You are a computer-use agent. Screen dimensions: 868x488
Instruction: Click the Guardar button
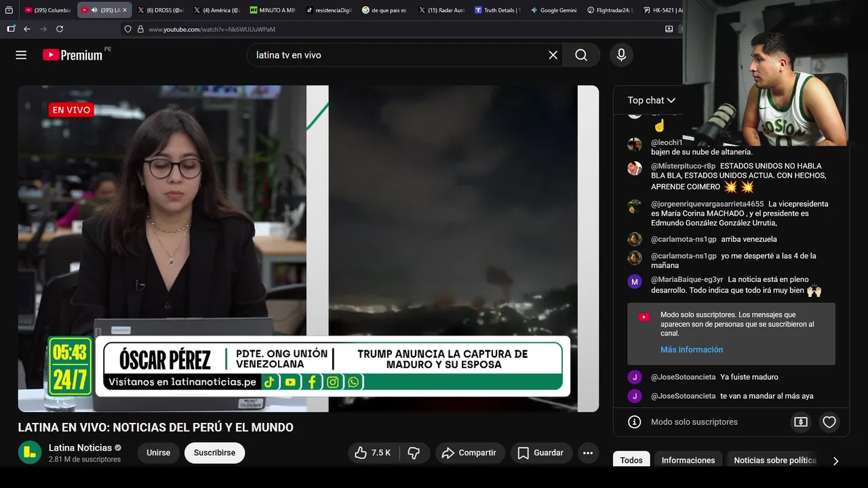pos(540,453)
